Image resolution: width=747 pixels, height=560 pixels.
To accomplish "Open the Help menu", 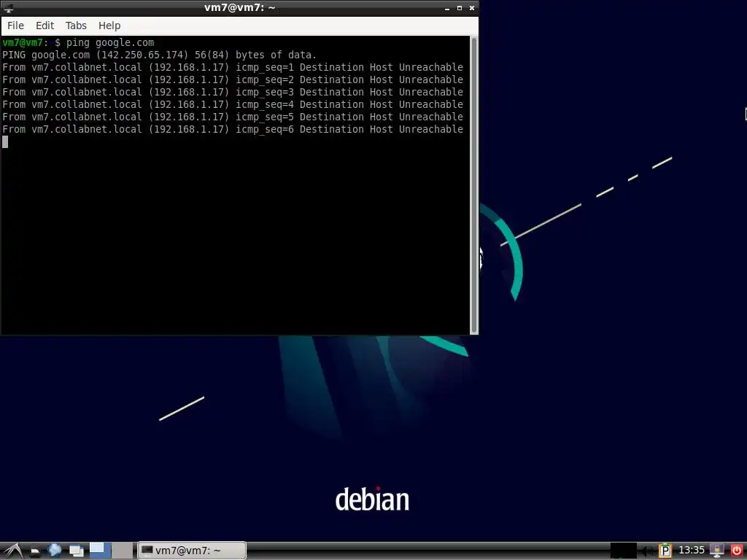I will click(109, 26).
